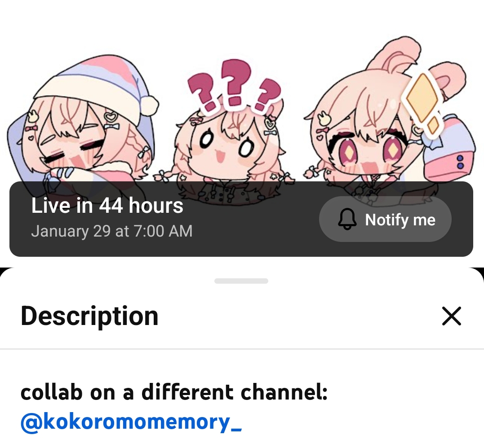Select the Live in 44 hours text
Image resolution: width=484 pixels, height=448 pixels.
click(107, 205)
